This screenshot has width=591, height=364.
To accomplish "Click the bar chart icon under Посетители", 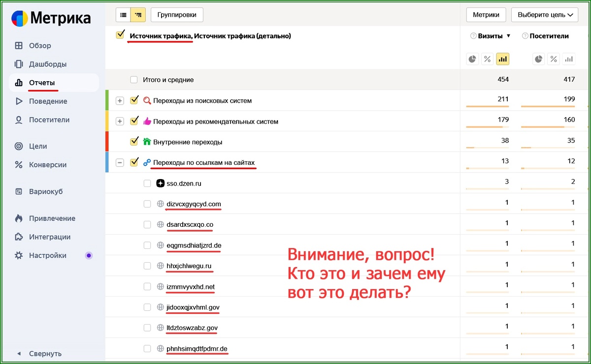I will tap(569, 59).
